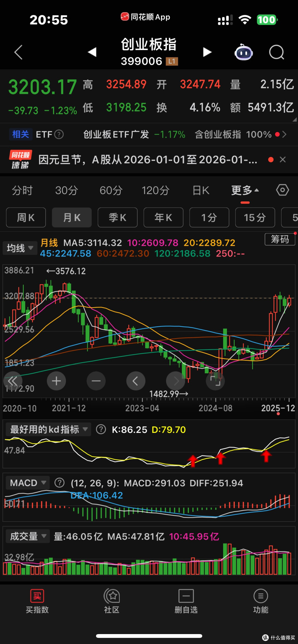Select 120分 chart tab

click(x=155, y=190)
